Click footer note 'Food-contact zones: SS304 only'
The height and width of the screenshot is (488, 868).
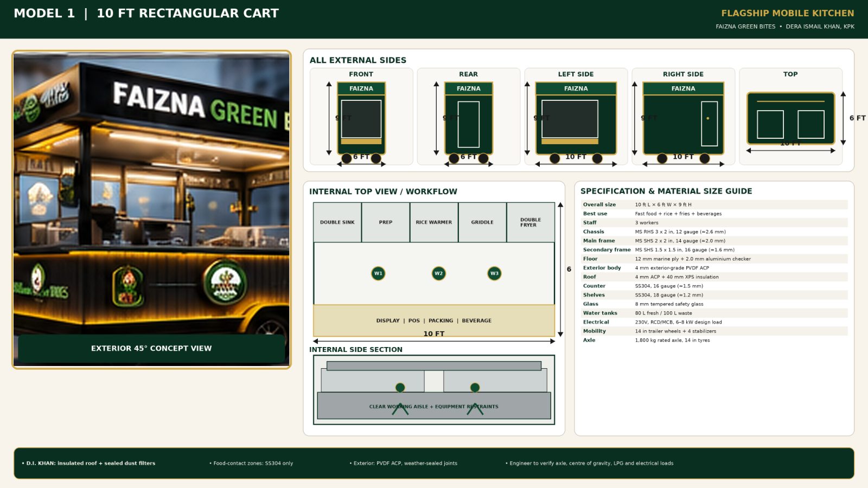pyautogui.click(x=251, y=463)
